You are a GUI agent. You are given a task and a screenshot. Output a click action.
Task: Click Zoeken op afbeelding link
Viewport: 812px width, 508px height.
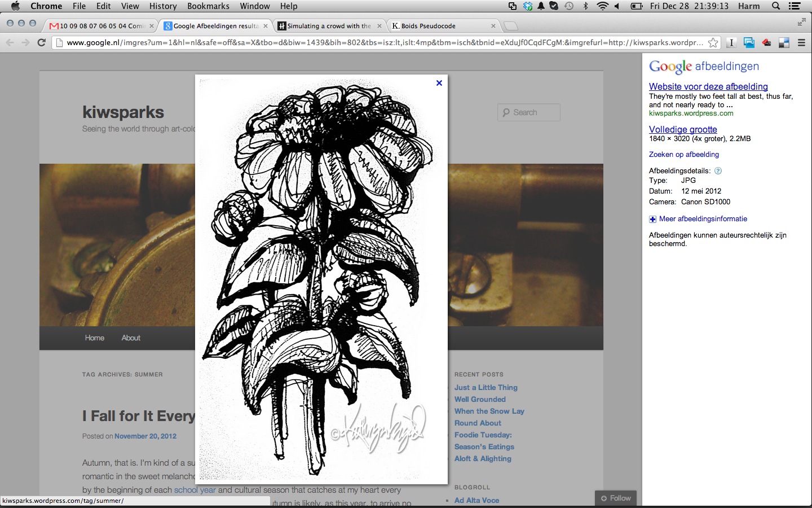tap(683, 154)
